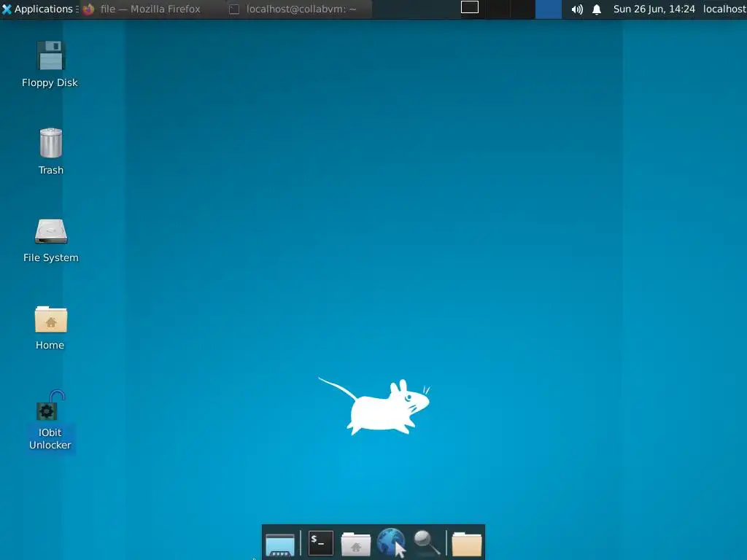The height and width of the screenshot is (560, 747).
Task: Select the highlighted blue workspace in the switcher
Action: point(549,9)
